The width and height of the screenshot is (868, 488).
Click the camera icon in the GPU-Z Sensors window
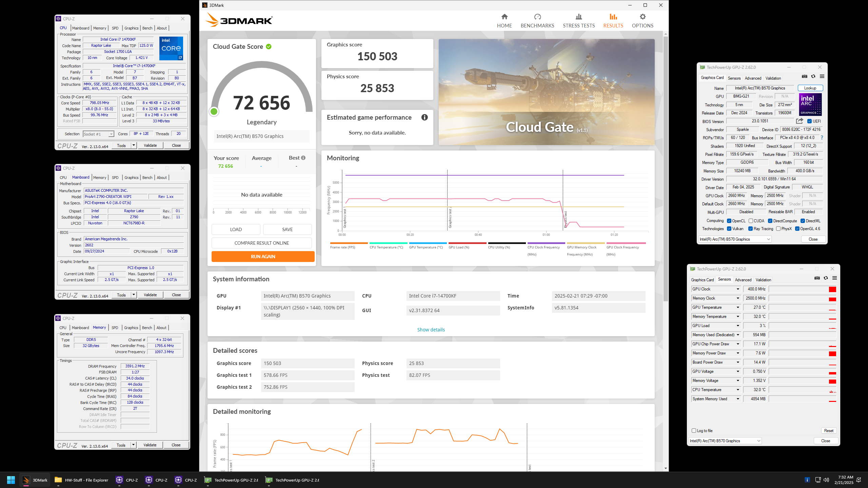click(x=817, y=278)
